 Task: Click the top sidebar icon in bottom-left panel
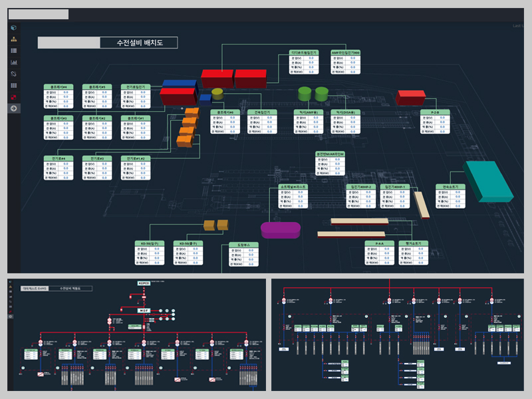(10, 281)
